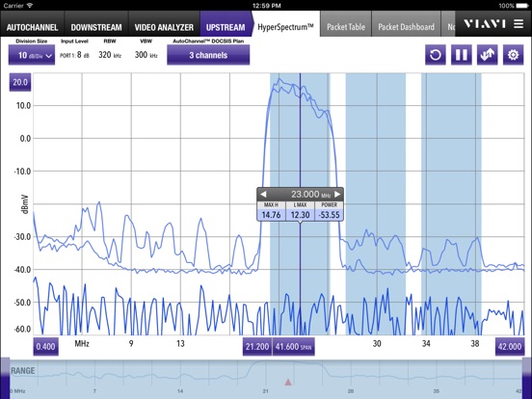Image resolution: width=532 pixels, height=399 pixels.
Task: Tap the red triangle marker in range bar
Action: click(x=288, y=382)
